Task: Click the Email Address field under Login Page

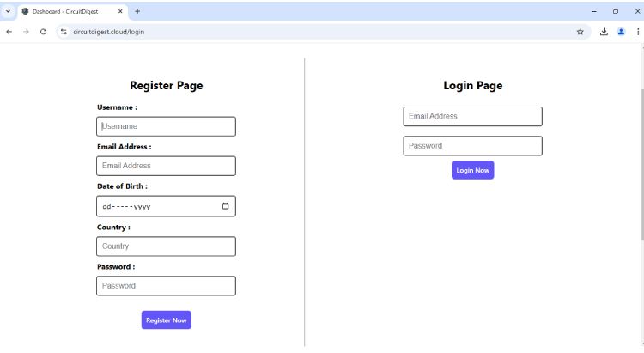Action: [x=472, y=116]
